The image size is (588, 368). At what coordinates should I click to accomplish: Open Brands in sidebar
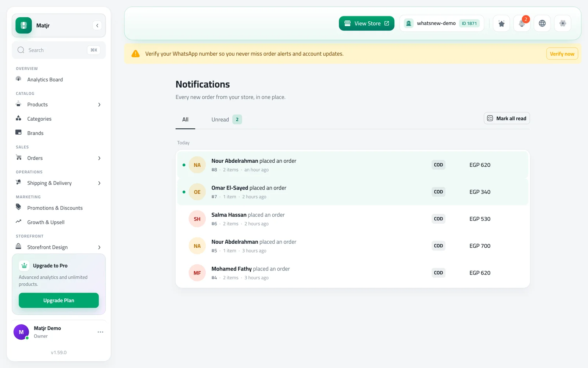[59, 133]
